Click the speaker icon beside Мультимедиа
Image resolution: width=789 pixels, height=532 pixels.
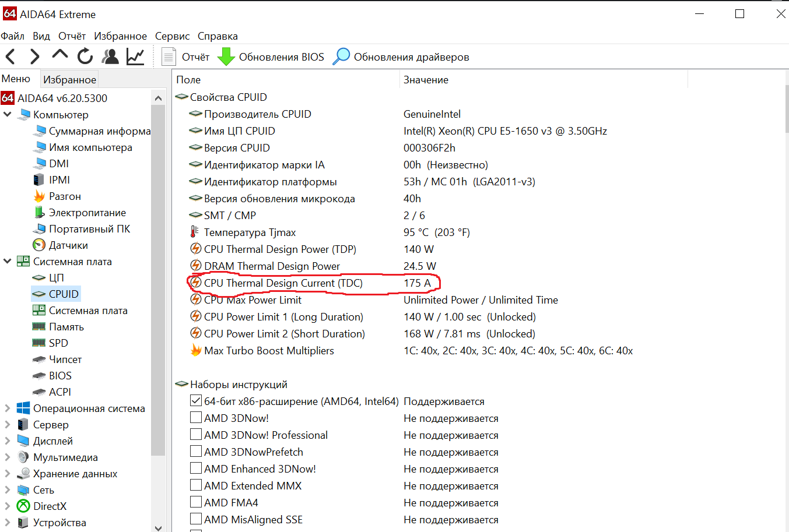click(23, 457)
